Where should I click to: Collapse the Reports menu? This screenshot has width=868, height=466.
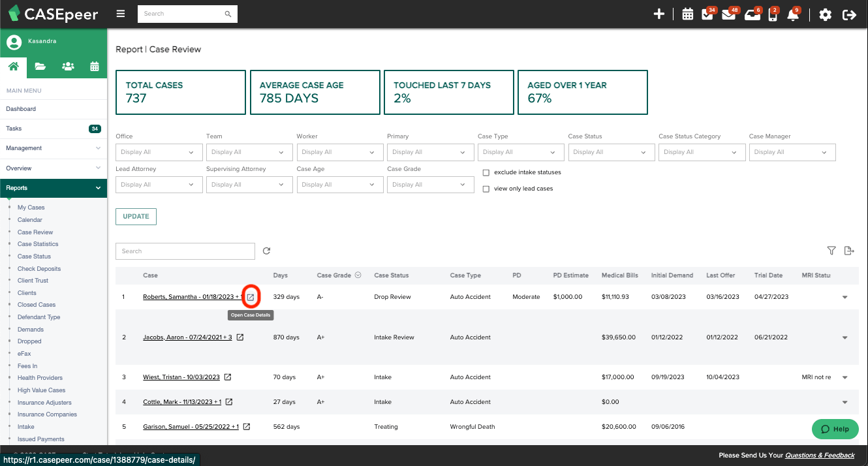[54, 188]
